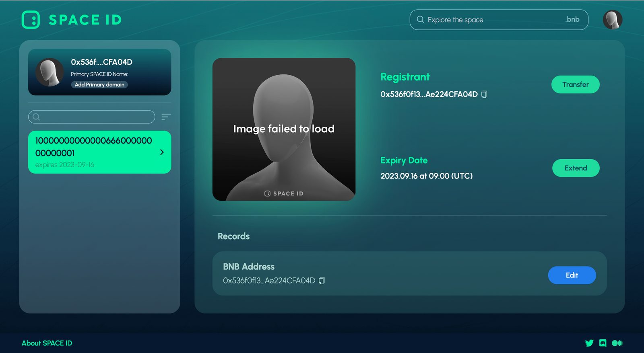Click the sidebar wallet avatar
The image size is (644, 353).
coord(50,72)
